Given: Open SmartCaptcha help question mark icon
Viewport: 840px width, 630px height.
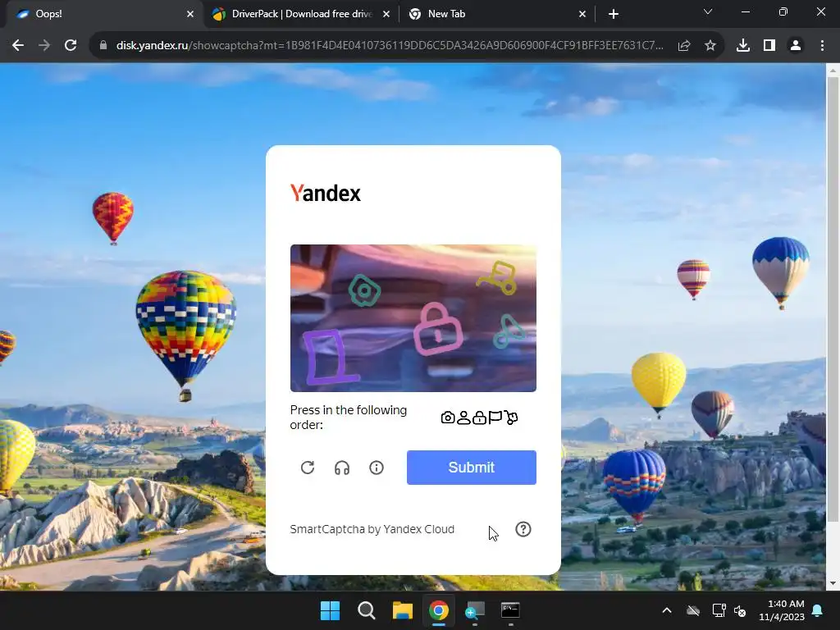Looking at the screenshot, I should pos(523,529).
